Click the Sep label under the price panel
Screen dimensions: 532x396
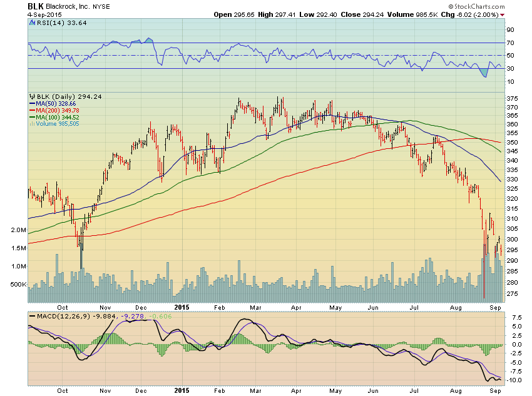click(495, 308)
